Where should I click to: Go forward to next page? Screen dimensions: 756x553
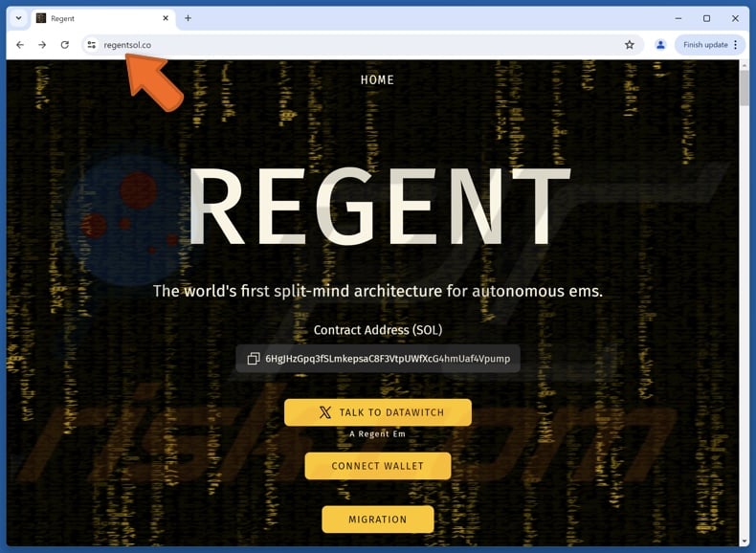(x=42, y=45)
